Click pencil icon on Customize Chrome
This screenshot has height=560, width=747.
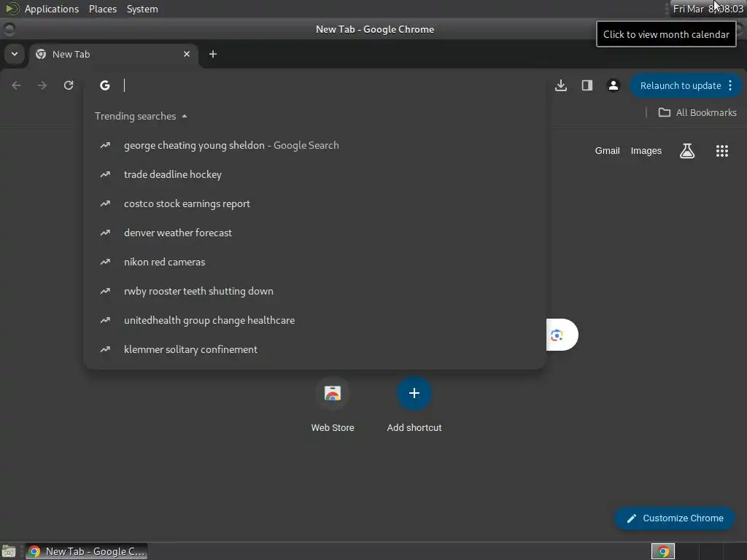[x=632, y=518]
